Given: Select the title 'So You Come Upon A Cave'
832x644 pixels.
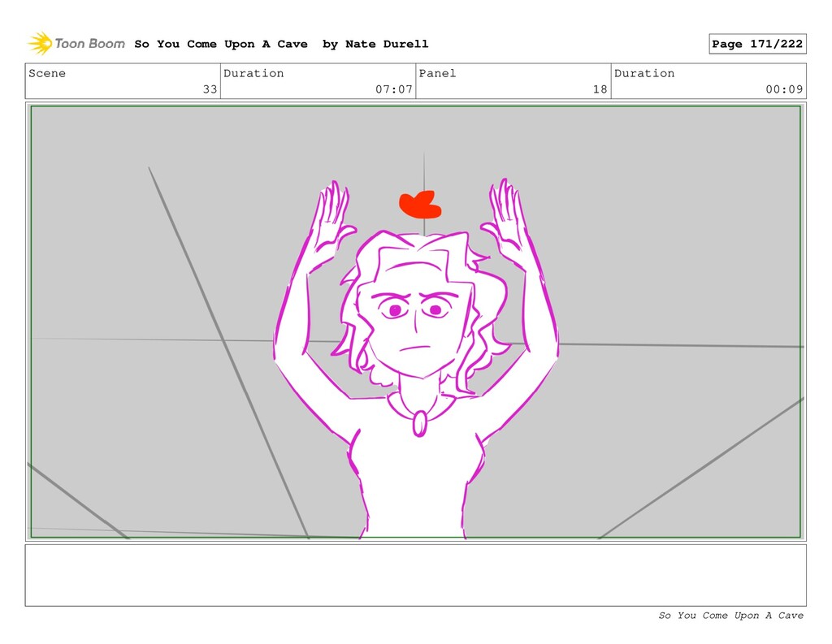Looking at the screenshot, I should point(221,44).
